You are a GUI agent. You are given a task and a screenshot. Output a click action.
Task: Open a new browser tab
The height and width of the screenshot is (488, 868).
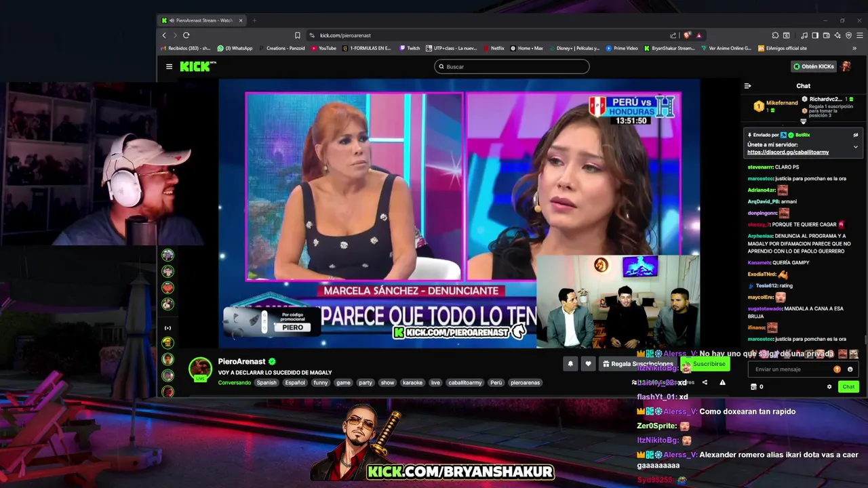(255, 20)
